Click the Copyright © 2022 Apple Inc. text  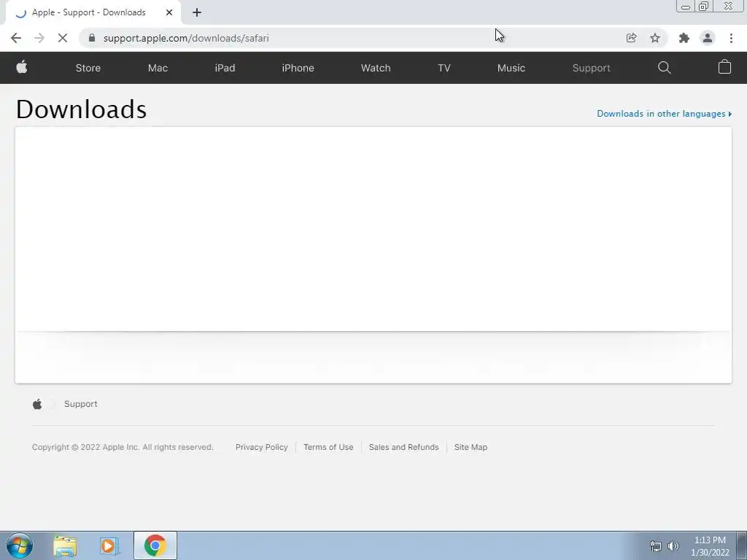point(123,447)
